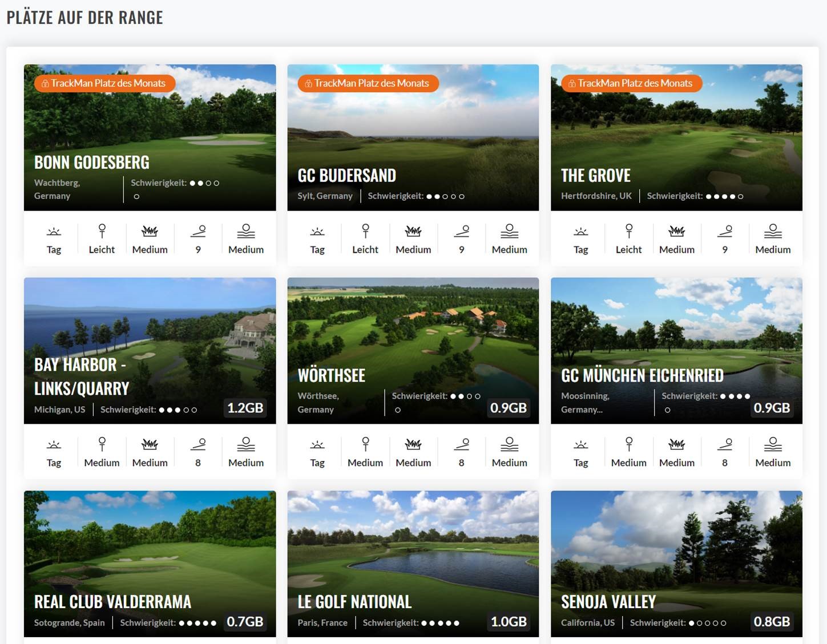This screenshot has width=827, height=644.
Task: Select the Real Club Valderrama course
Action: [x=150, y=564]
